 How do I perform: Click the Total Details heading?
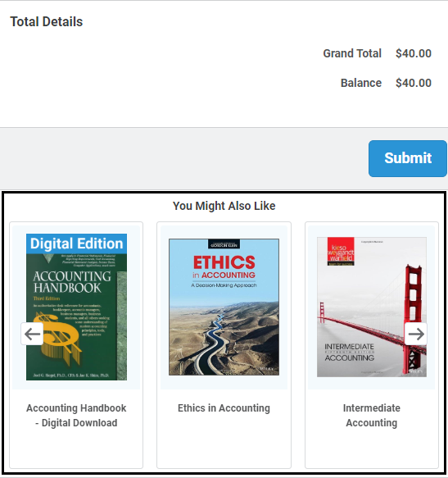(x=47, y=21)
